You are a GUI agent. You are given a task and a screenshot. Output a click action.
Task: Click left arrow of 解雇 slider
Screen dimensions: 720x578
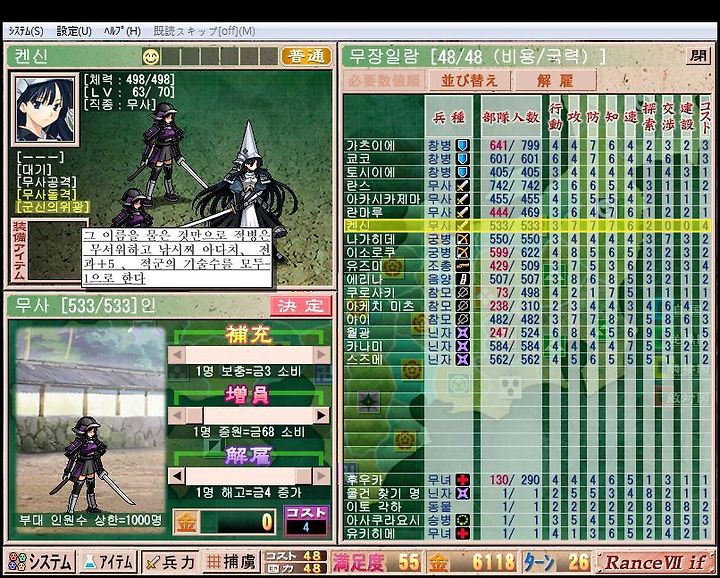click(x=177, y=476)
